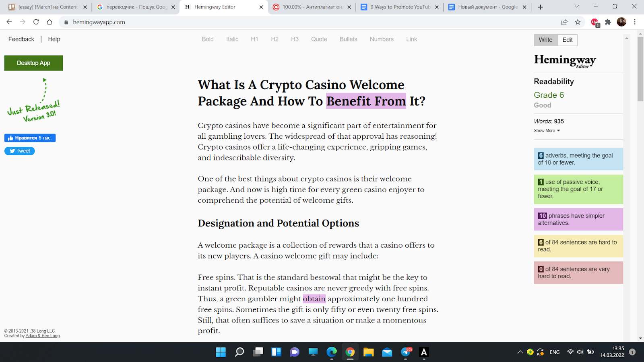Switch the ENG input language
This screenshot has width=644, height=362.
[555, 352]
